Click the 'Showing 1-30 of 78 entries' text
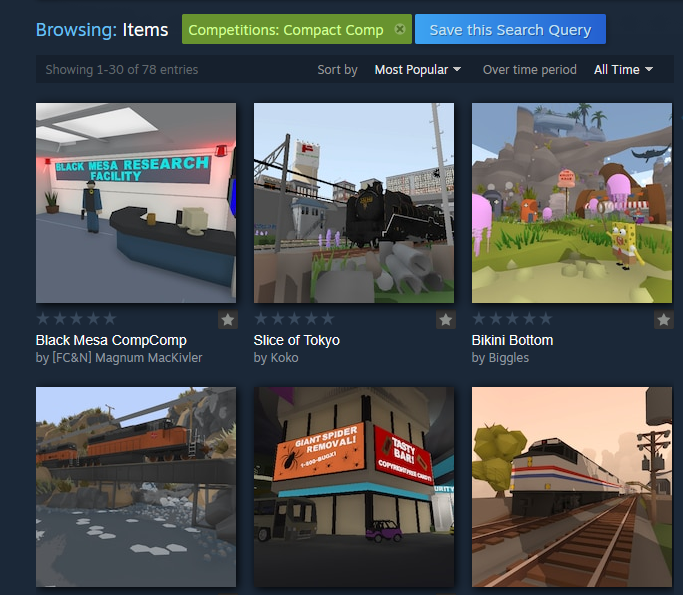Viewport: 683px width, 595px height. pyautogui.click(x=122, y=70)
